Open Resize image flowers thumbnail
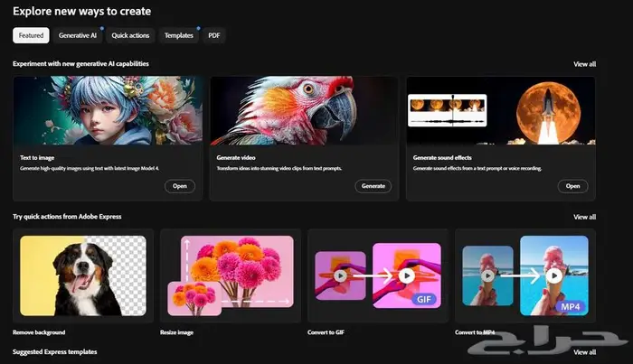 pos(231,275)
